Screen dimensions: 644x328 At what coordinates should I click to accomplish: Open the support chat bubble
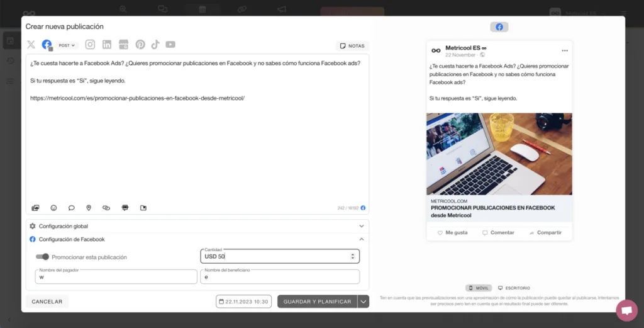click(x=627, y=310)
